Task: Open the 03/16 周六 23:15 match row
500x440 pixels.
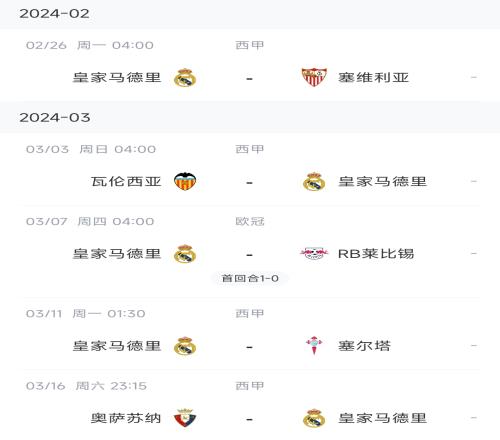Action: pyautogui.click(x=252, y=405)
